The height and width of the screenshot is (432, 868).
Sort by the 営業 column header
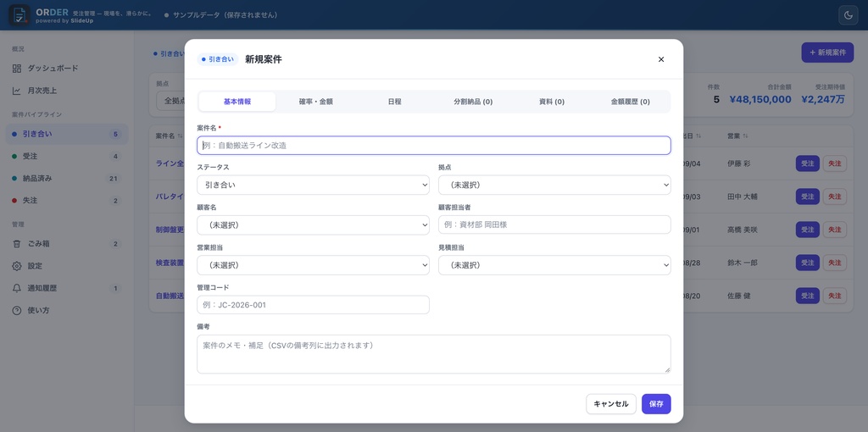[x=738, y=136]
